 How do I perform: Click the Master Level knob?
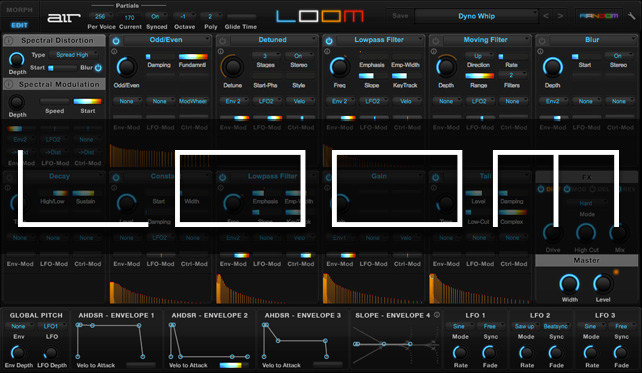pyautogui.click(x=603, y=284)
